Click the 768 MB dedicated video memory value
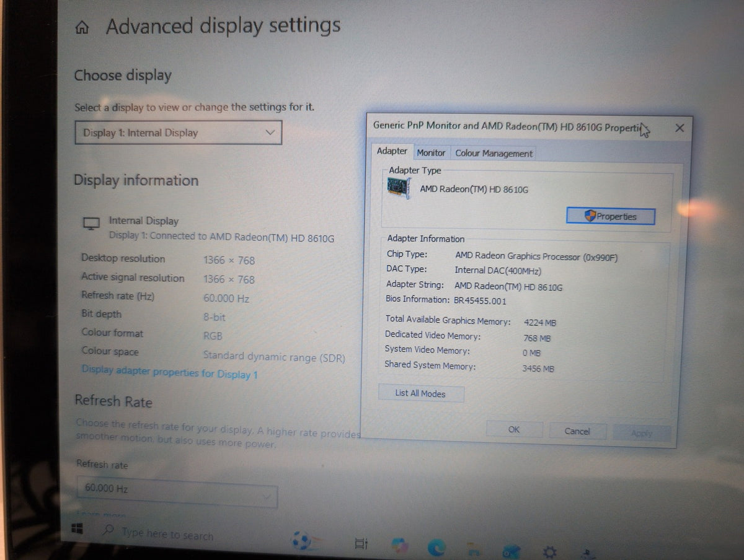Screen dimensions: 744x560 pos(537,338)
